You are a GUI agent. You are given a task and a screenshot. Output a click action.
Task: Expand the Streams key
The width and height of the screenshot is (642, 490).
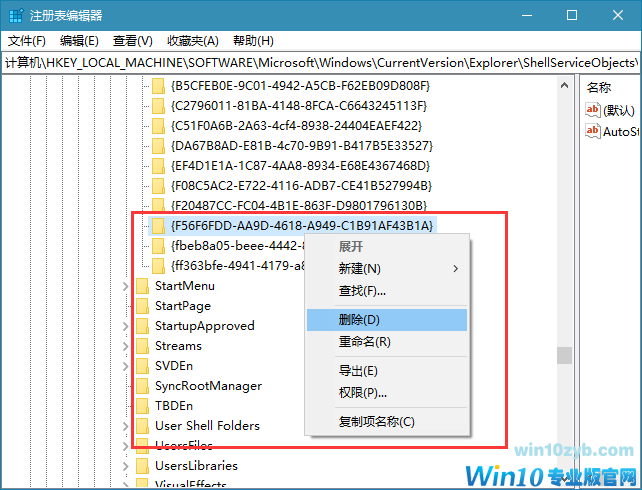(x=126, y=346)
